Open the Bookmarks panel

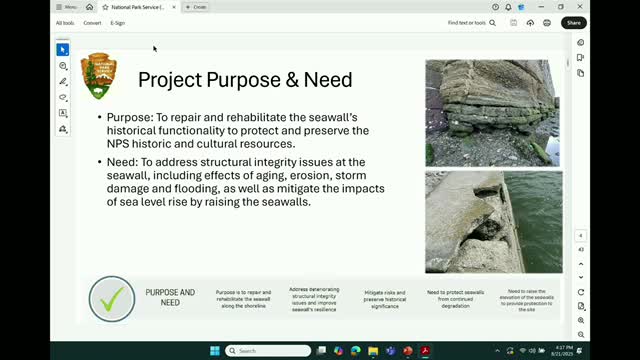click(580, 58)
